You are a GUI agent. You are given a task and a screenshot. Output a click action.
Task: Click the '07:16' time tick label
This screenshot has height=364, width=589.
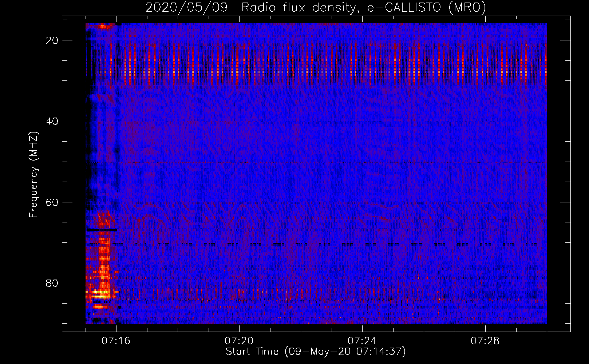(116, 341)
